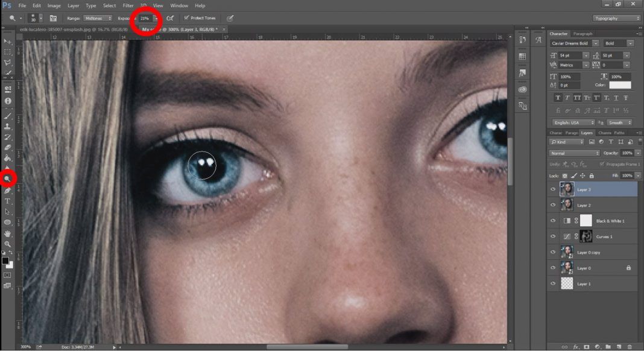Select the Zoom tool

point(7,244)
